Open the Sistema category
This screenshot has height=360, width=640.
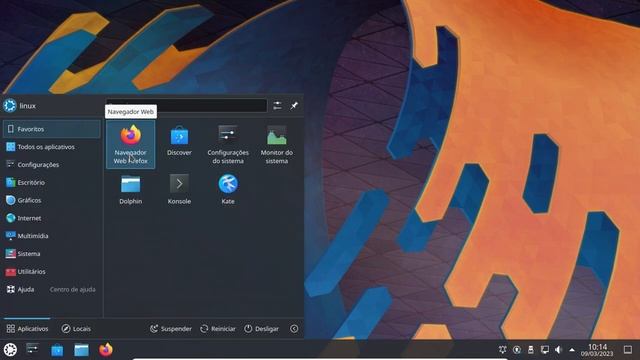click(51, 254)
